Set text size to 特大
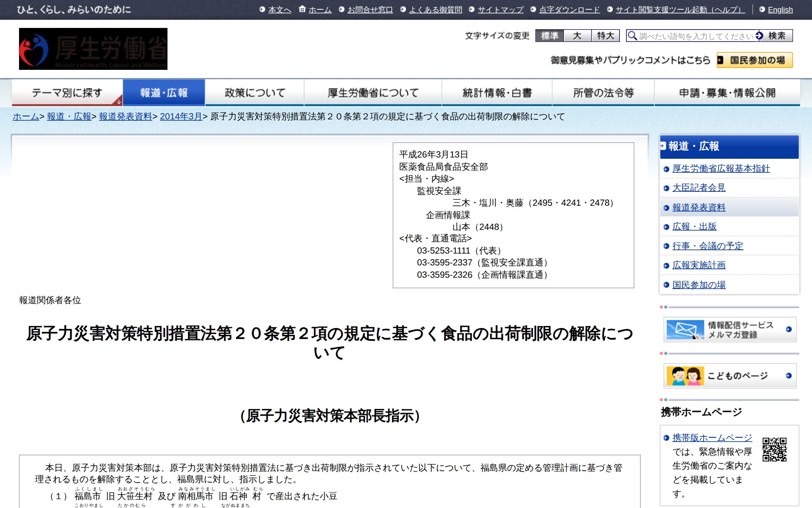This screenshot has height=508, width=812. (605, 36)
